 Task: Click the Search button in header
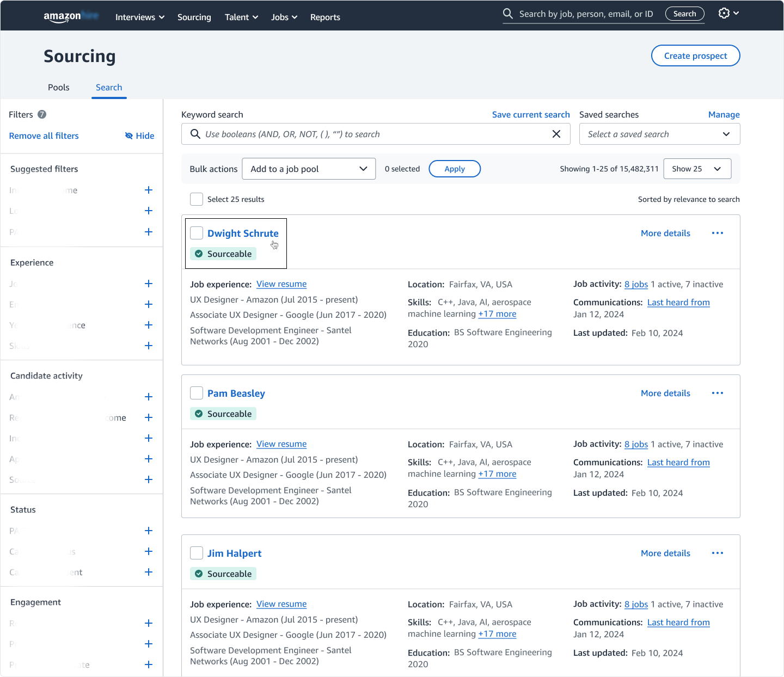(684, 14)
